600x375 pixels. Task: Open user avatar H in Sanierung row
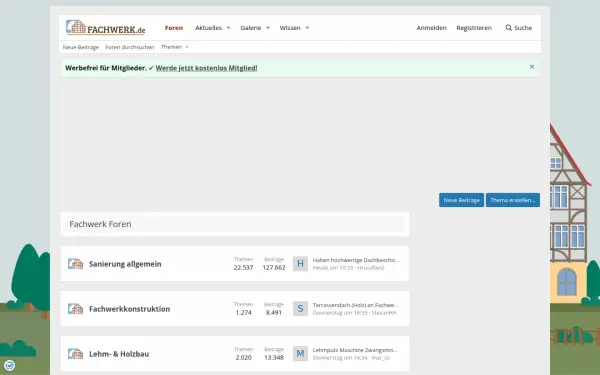[x=300, y=264]
